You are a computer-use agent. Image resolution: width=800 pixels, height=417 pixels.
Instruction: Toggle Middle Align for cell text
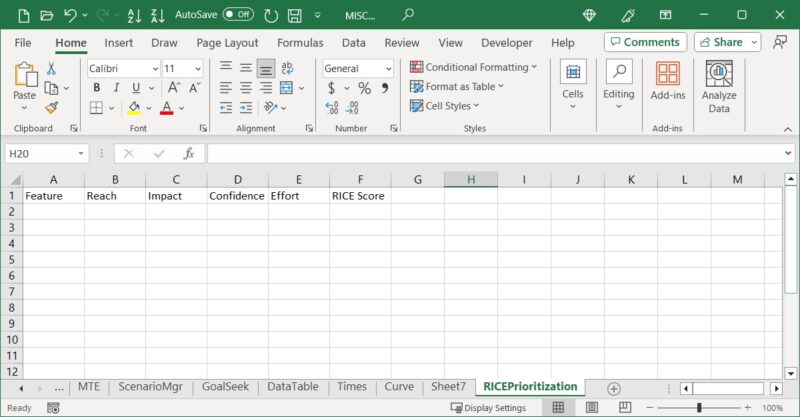point(246,68)
